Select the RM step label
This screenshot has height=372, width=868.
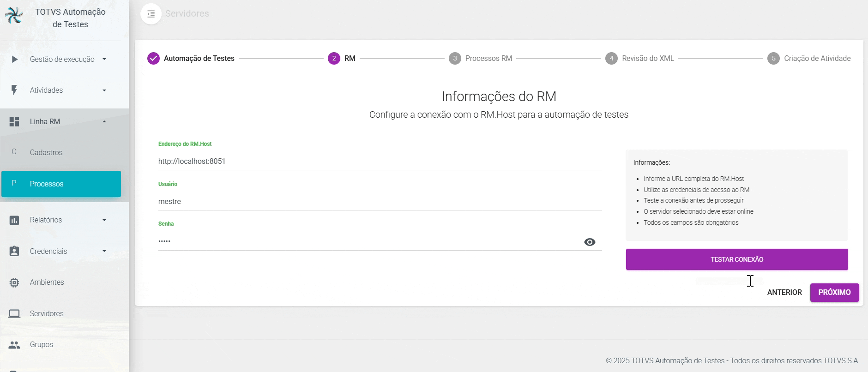(350, 59)
